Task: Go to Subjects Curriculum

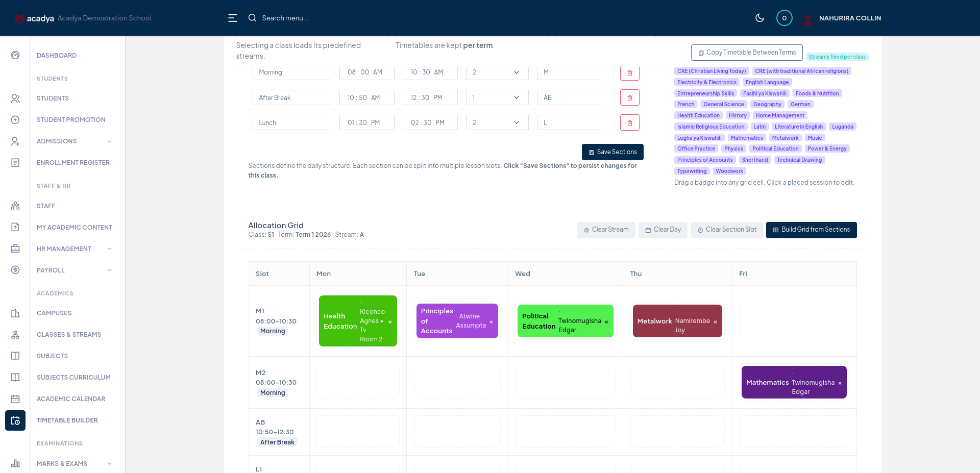Action: 73,377
